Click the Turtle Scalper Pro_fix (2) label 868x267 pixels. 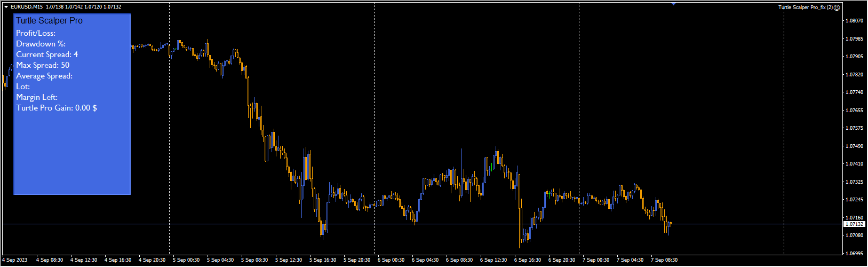tap(805, 7)
